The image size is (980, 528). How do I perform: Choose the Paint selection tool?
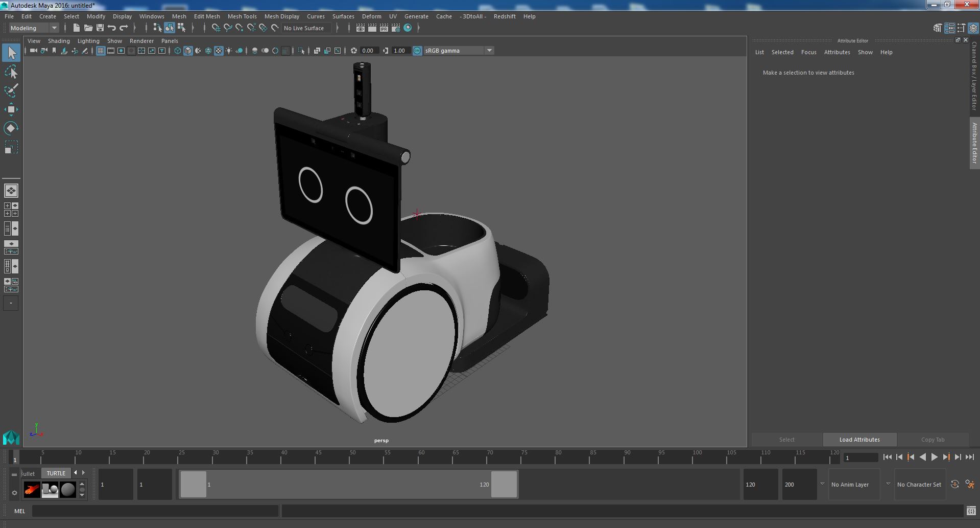pos(11,90)
